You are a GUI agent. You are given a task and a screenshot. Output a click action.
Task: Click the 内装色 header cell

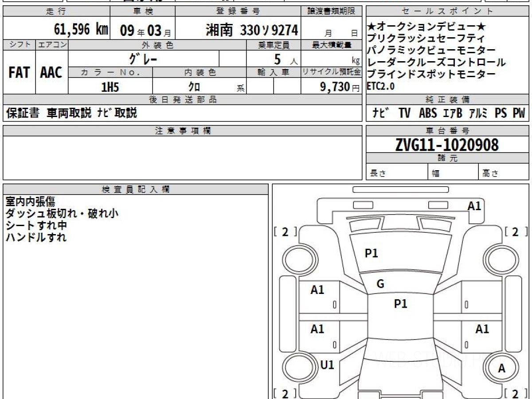tap(199, 73)
